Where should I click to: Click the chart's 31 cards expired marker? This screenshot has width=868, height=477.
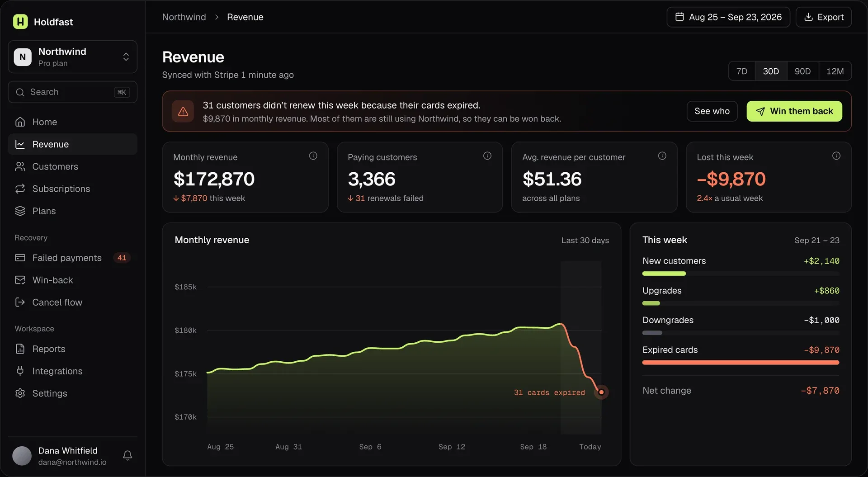(x=601, y=392)
